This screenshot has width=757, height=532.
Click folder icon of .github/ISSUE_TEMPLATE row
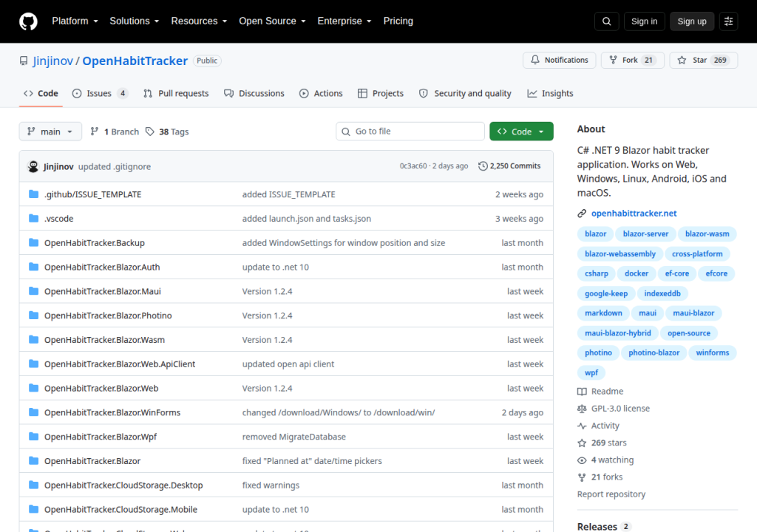(33, 194)
